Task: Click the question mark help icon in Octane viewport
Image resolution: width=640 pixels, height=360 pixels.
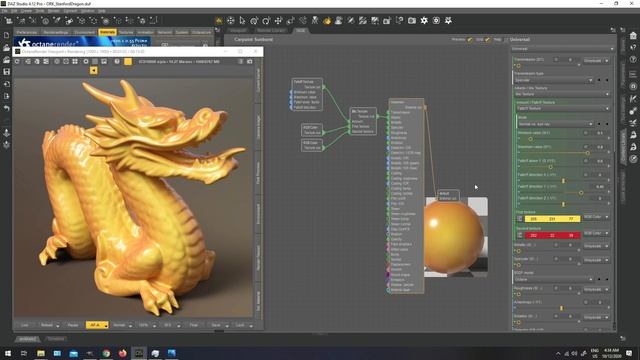Action: point(117,62)
